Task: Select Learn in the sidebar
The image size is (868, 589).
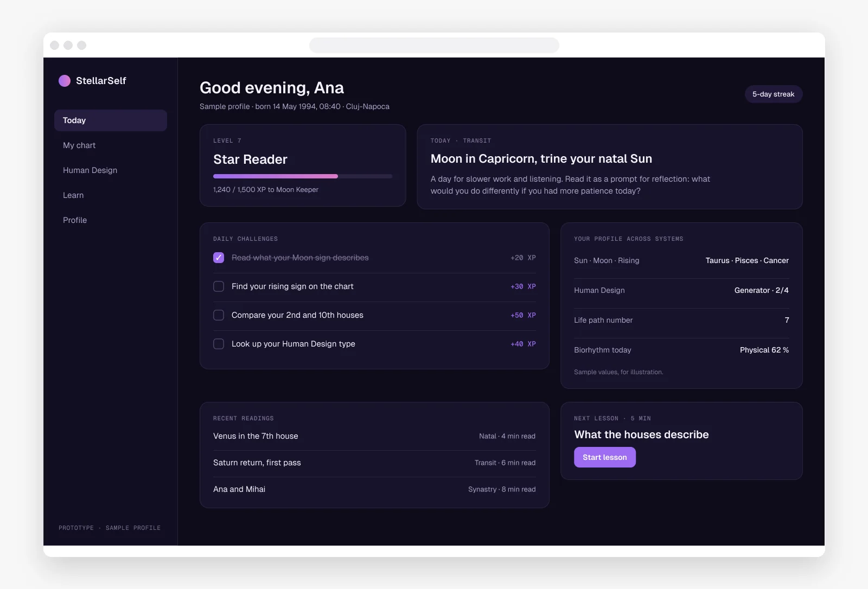Action: (111, 195)
